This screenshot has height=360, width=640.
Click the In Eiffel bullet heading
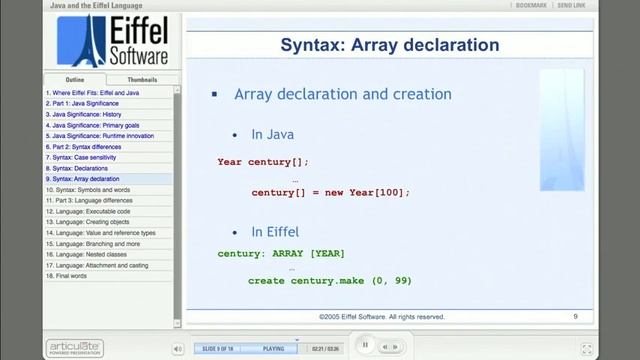click(x=275, y=232)
